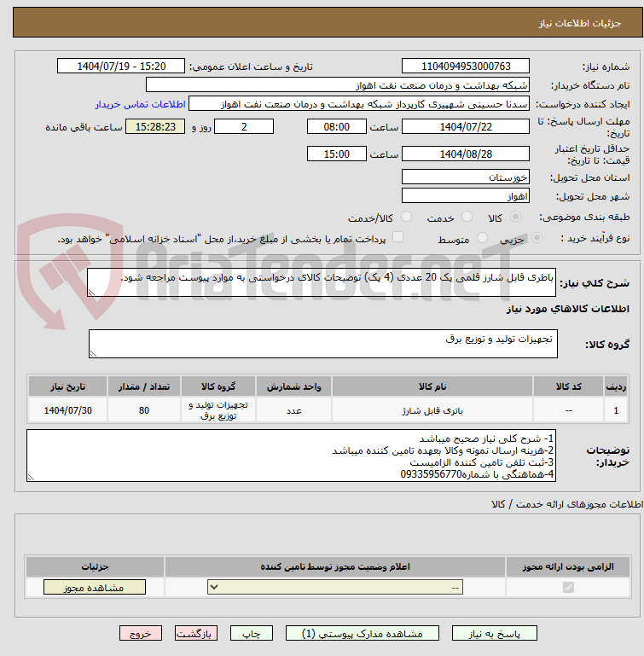
Task: Click the goods group cell in table row
Action: (x=218, y=410)
